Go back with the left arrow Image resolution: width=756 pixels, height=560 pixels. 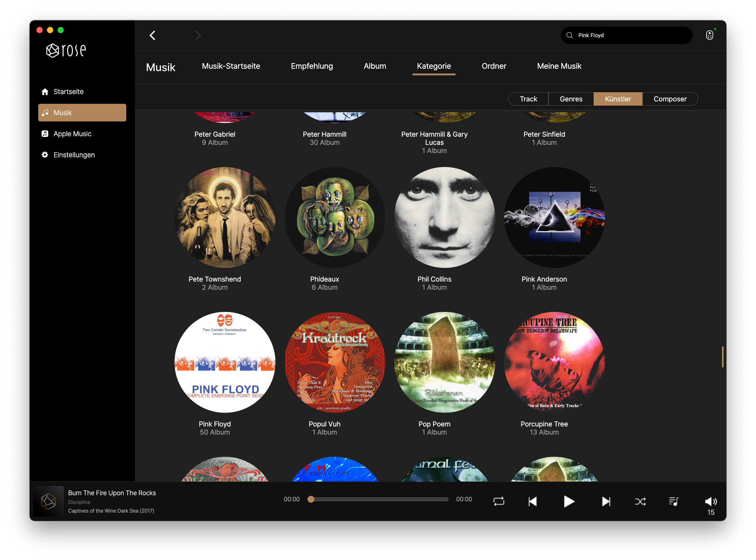pos(153,35)
